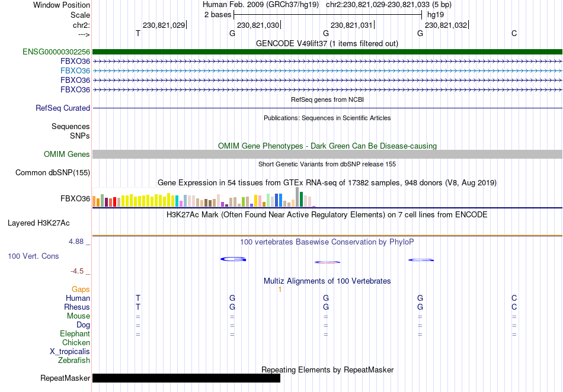Click the black RepeatMasker element bar
This screenshot has width=563, height=392.
[x=186, y=378]
